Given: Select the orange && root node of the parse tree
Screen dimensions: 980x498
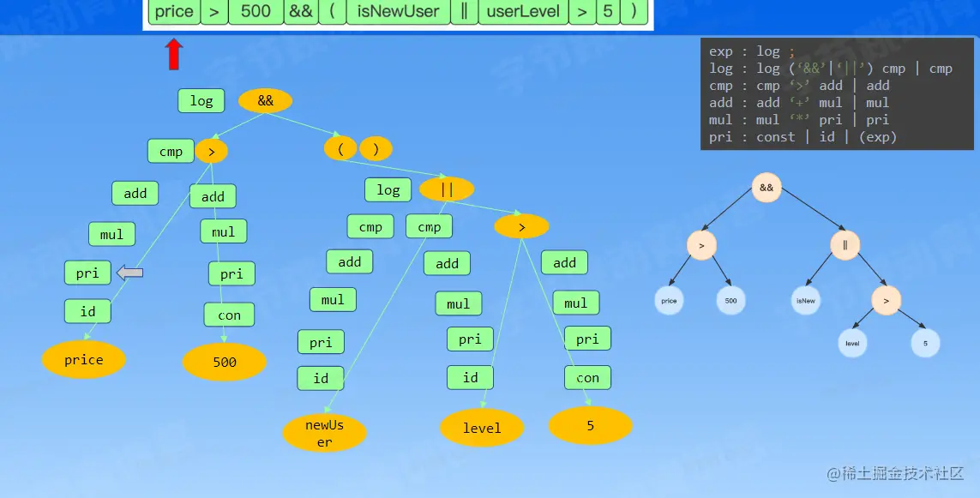Looking at the screenshot, I should (x=265, y=100).
